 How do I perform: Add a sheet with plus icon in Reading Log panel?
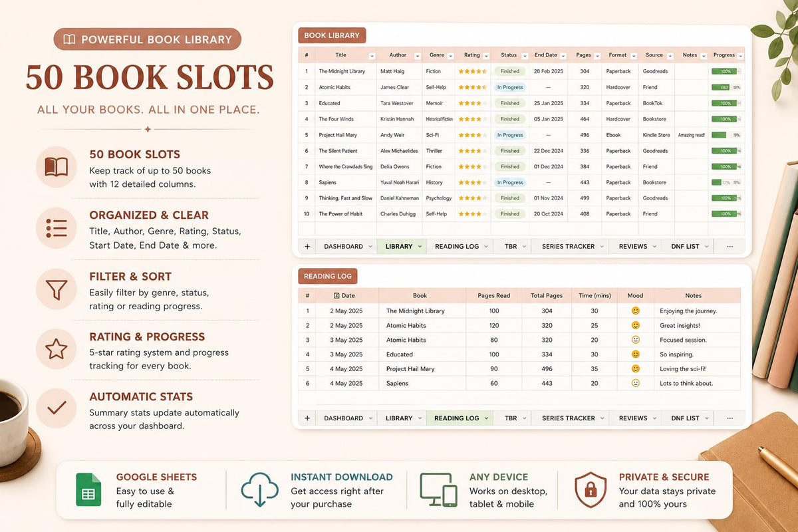307,418
